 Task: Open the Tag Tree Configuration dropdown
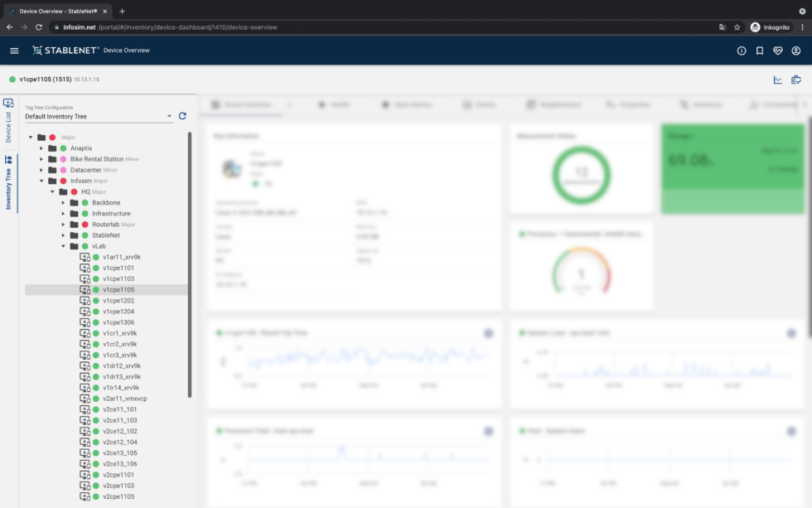click(x=98, y=117)
